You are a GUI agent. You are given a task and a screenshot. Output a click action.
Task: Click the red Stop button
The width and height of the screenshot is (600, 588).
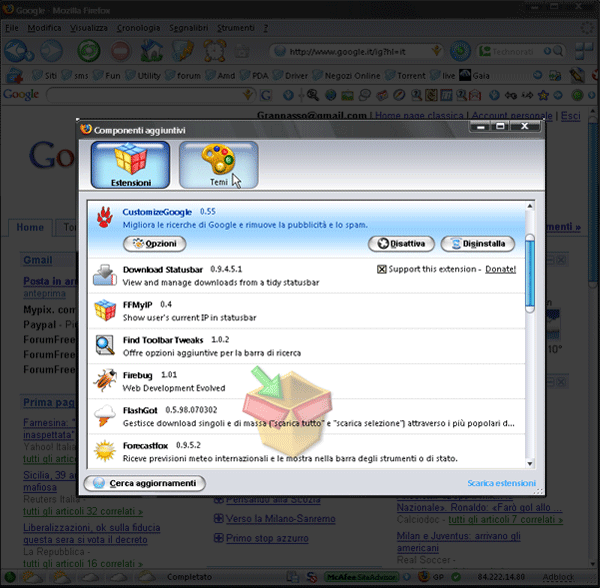pyautogui.click(x=121, y=50)
